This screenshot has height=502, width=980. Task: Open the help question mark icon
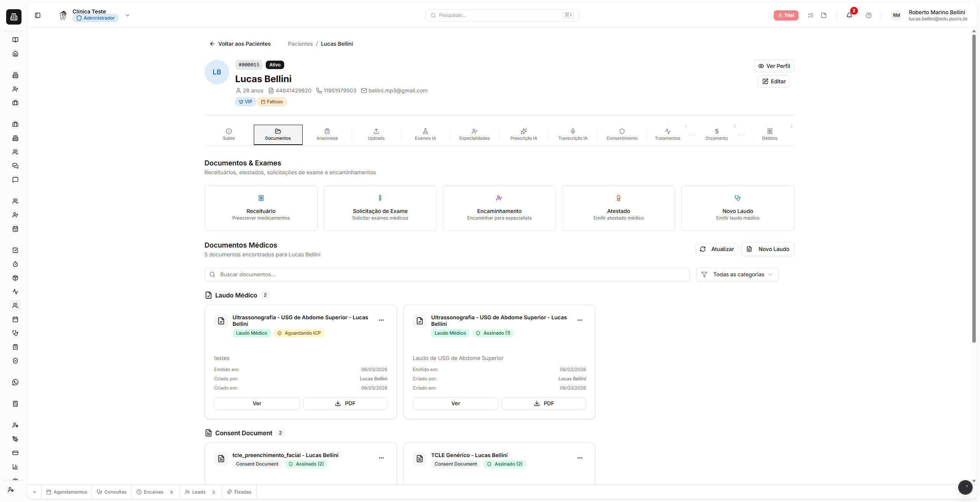tap(868, 15)
